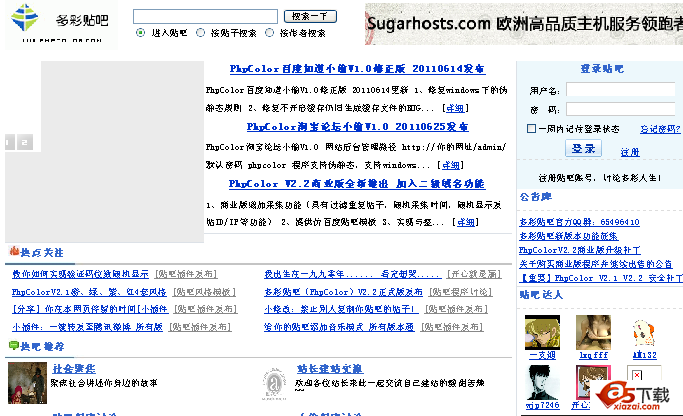683x416 pixels.
Task: Click avatar above the lxgfff username
Action: click(593, 332)
